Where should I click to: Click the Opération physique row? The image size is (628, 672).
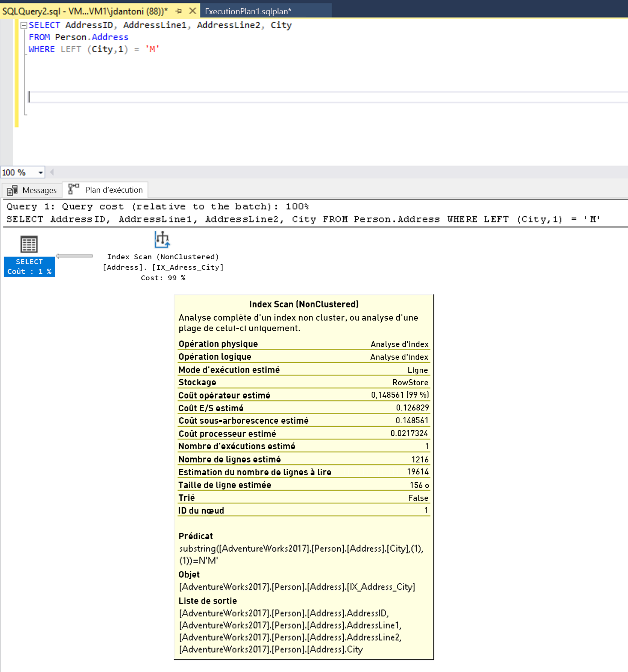click(304, 344)
